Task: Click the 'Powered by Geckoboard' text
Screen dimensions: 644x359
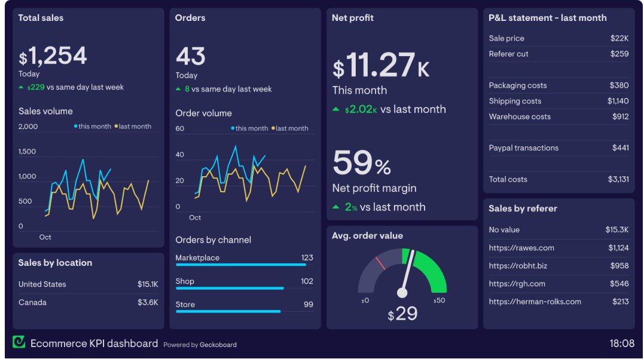Action: [200, 345]
